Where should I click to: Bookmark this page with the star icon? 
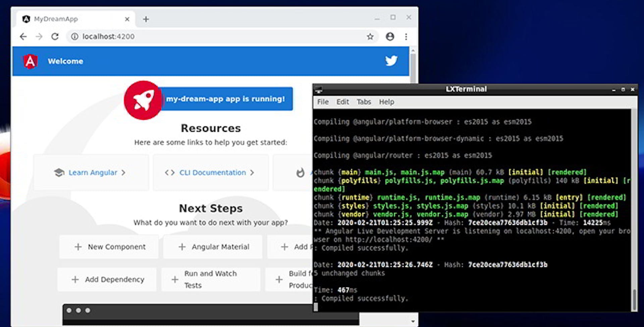[370, 37]
